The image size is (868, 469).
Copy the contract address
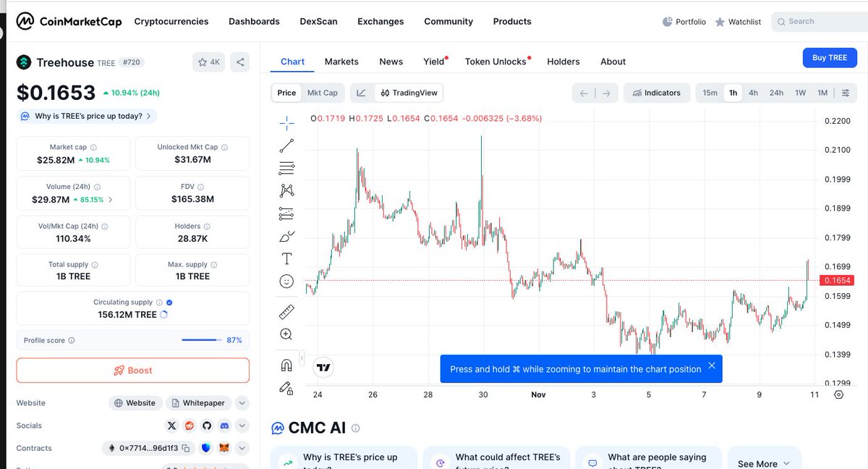click(186, 448)
